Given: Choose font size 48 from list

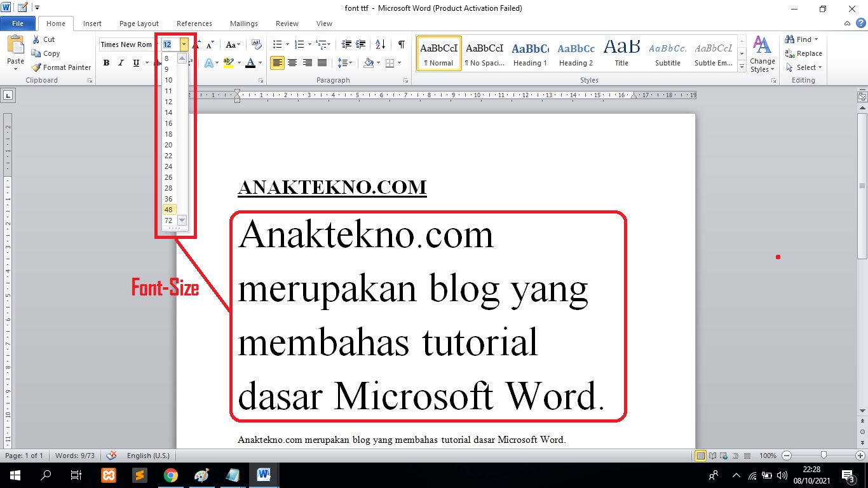Looking at the screenshot, I should coord(168,210).
